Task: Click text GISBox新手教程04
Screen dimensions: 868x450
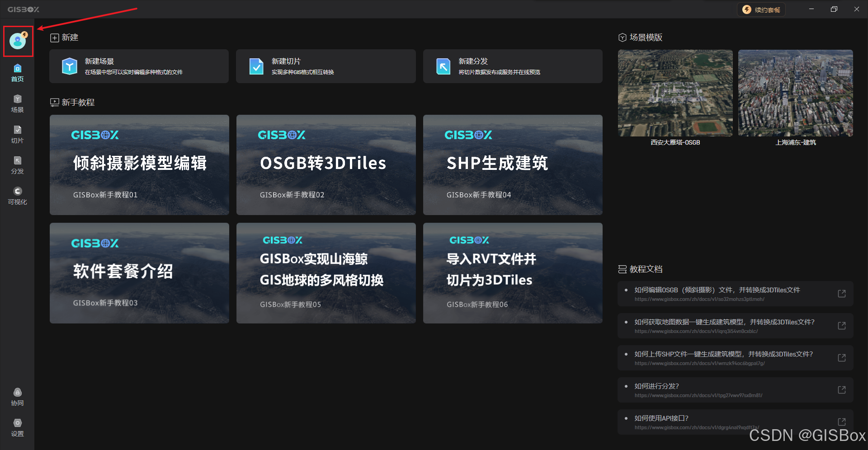Action: point(479,195)
